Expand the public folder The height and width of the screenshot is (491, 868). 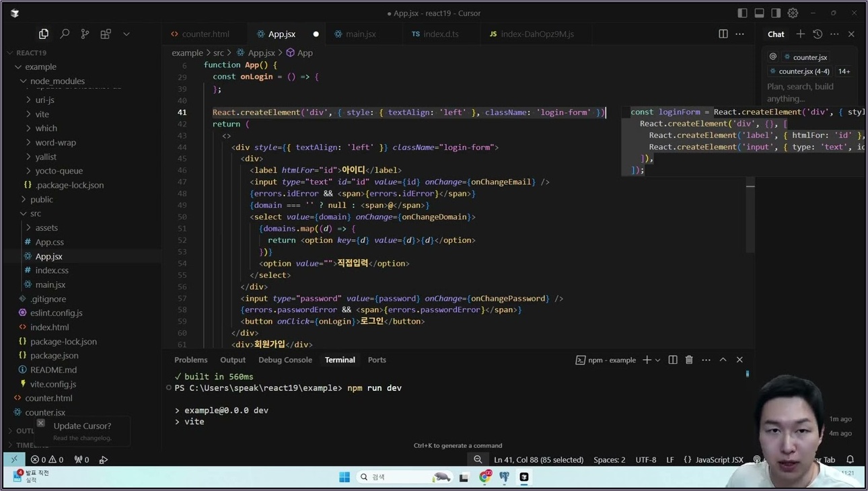tap(41, 199)
